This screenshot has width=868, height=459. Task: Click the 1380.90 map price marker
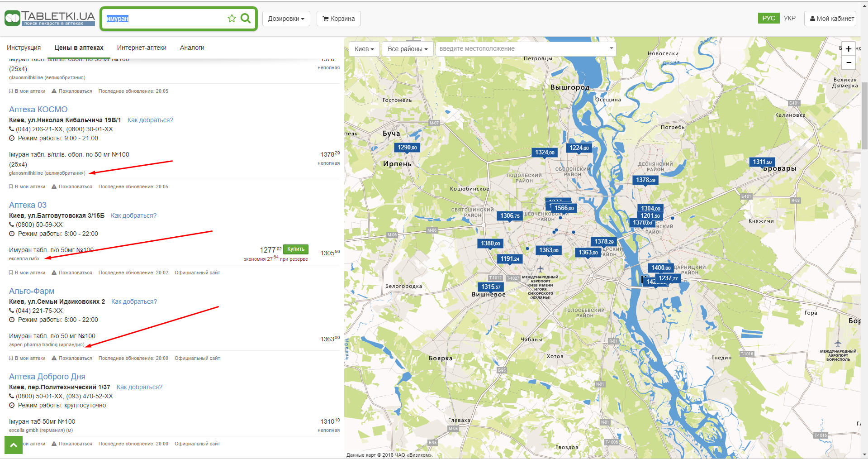490,244
